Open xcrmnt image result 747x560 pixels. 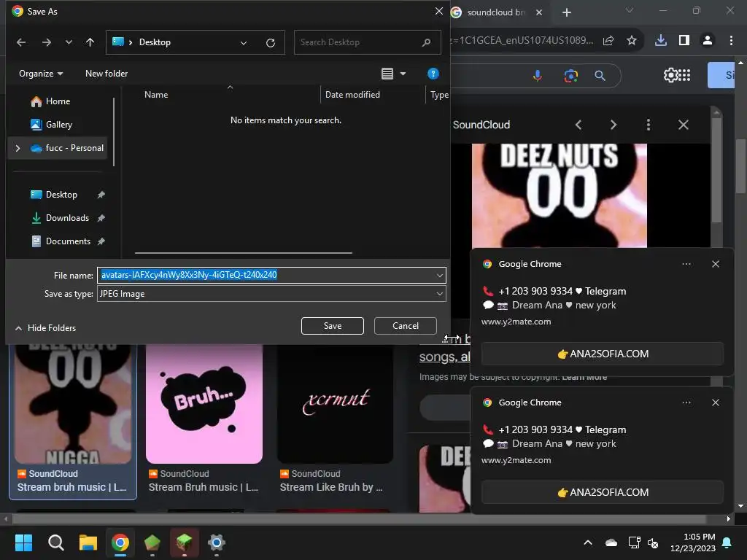336,404
